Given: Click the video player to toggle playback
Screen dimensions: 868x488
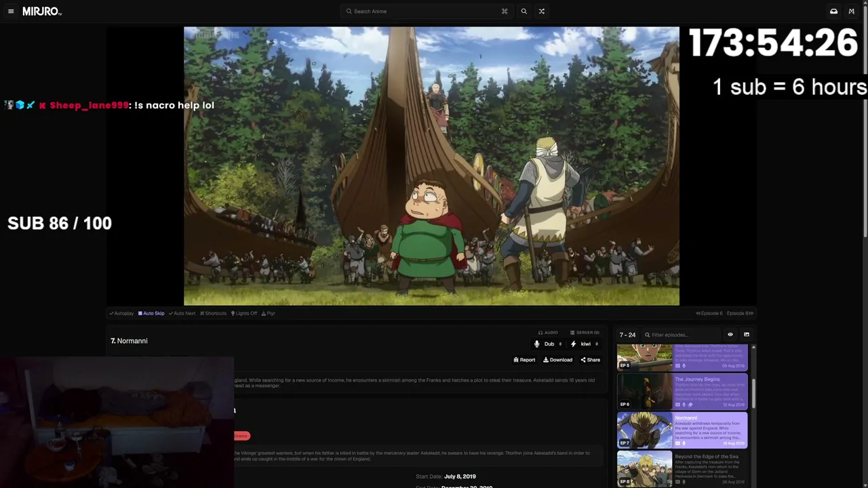Looking at the screenshot, I should point(431,166).
